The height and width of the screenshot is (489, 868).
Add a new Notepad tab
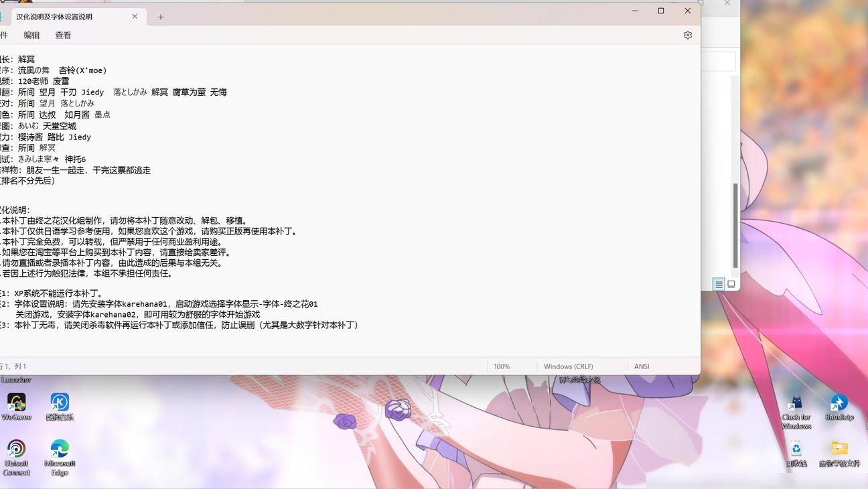click(x=161, y=17)
